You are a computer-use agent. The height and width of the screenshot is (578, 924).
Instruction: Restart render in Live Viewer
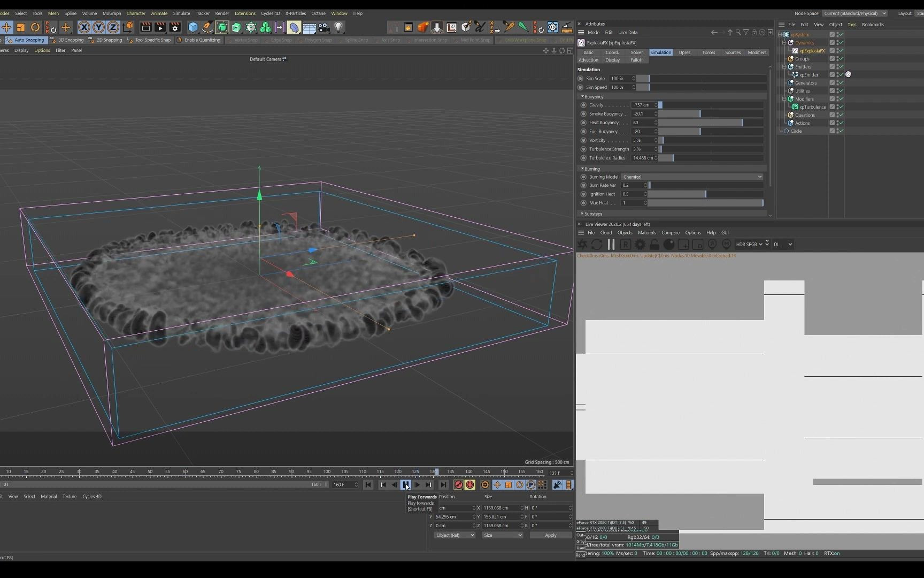[x=597, y=245]
